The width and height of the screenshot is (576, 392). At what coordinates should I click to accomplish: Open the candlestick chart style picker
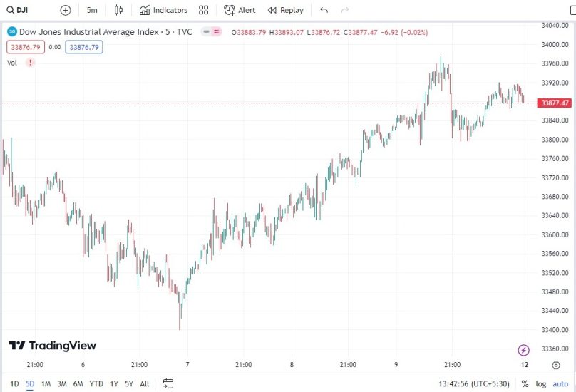(x=119, y=10)
